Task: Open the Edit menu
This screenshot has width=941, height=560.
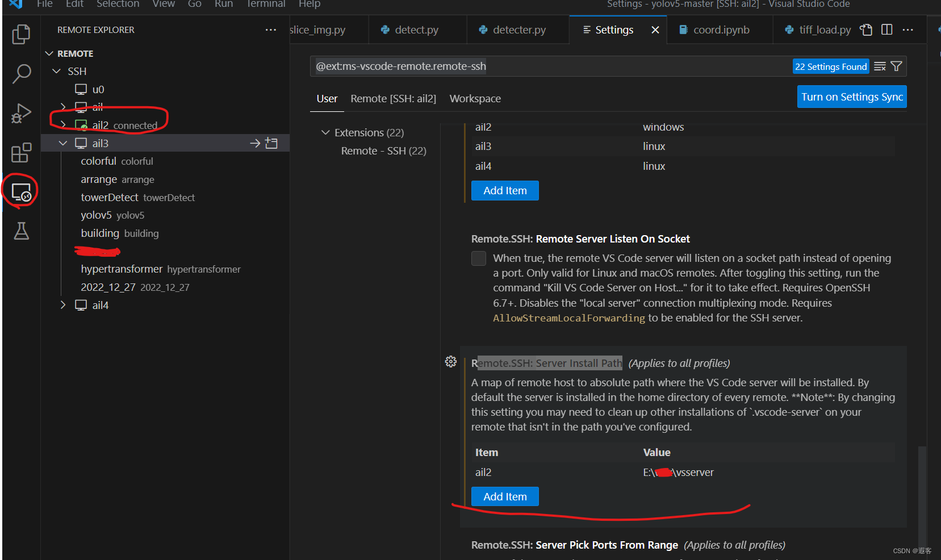Action: (x=74, y=4)
